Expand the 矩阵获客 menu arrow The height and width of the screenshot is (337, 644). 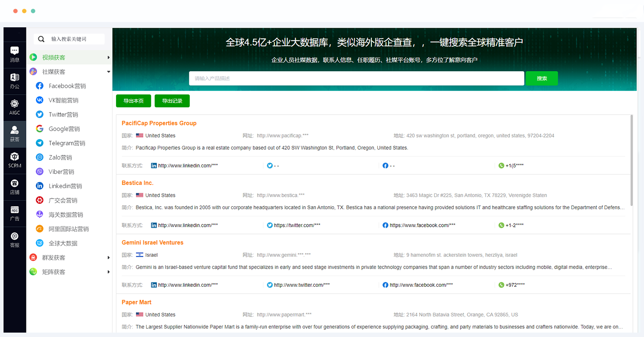[x=109, y=272]
